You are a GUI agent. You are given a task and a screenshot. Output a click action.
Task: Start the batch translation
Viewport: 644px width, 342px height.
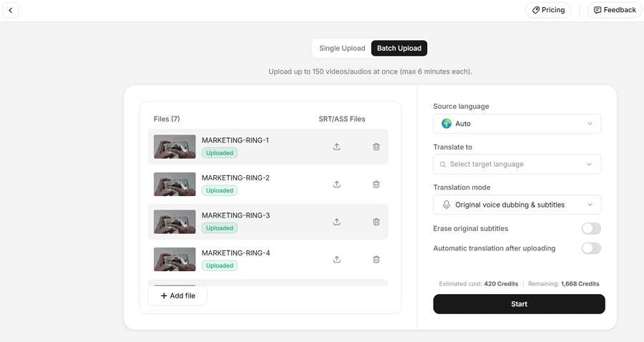click(x=519, y=304)
